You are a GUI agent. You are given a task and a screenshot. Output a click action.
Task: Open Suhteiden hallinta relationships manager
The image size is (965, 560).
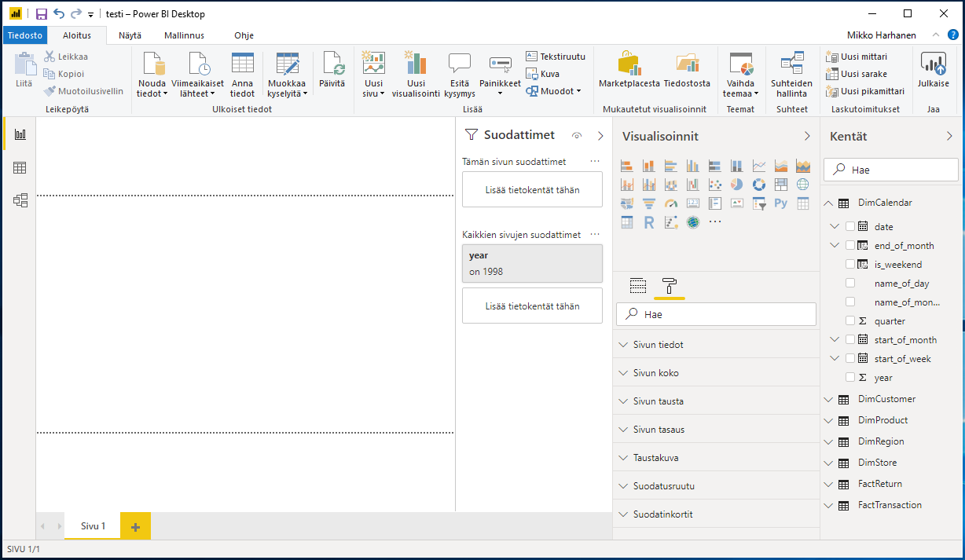point(791,75)
